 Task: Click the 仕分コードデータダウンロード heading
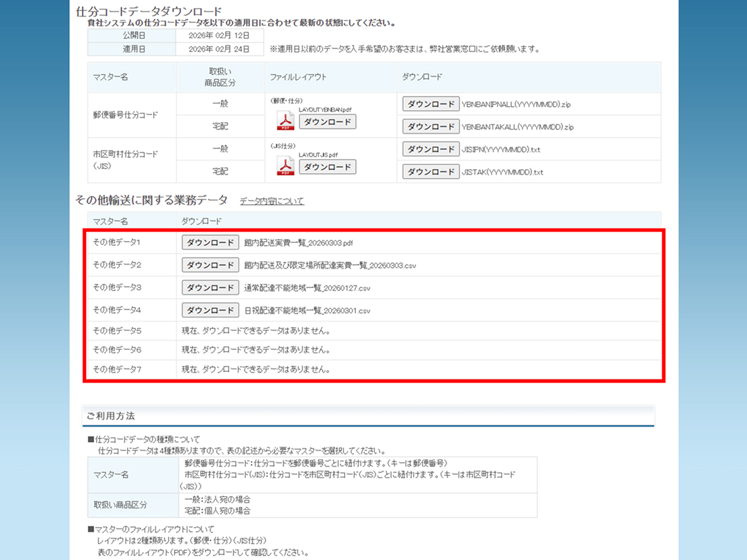148,11
